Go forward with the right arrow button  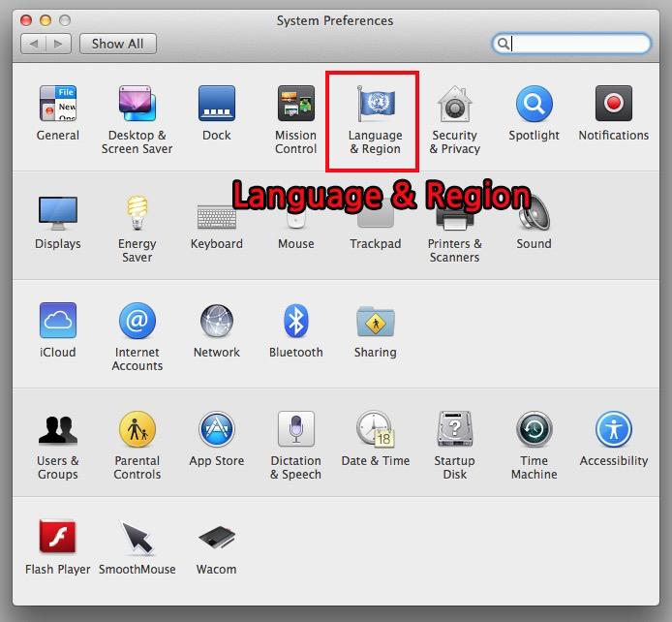tap(59, 44)
